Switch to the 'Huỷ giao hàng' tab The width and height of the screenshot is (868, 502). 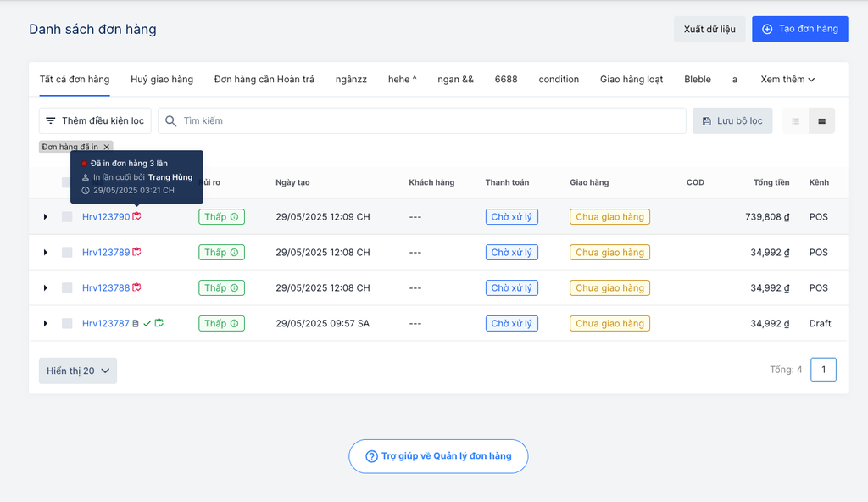click(x=162, y=80)
